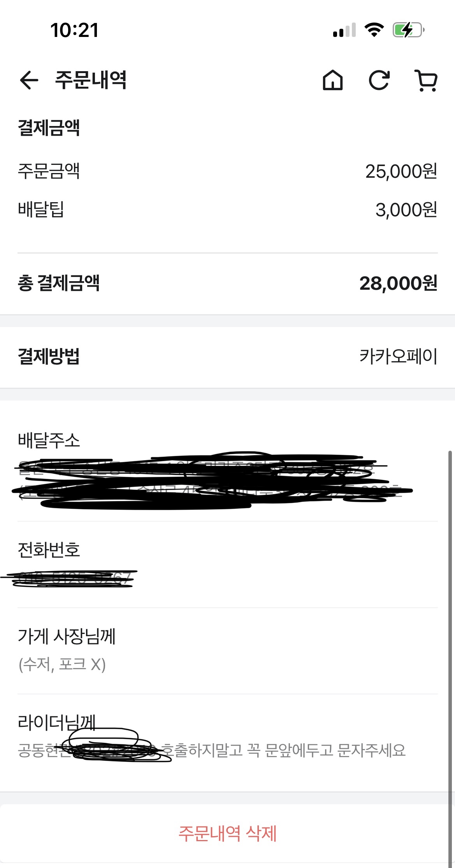Tap the 결제방법 row label
Screen dimensions: 455x868
coord(49,356)
